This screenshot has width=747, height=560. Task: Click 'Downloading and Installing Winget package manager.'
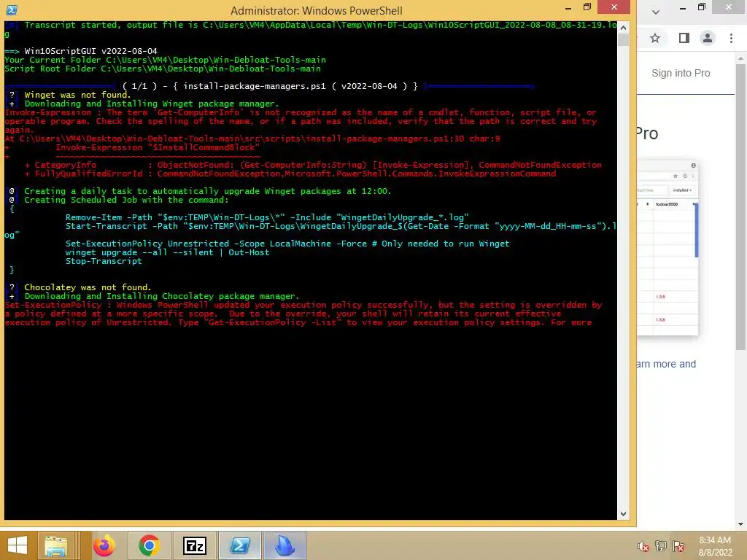152,104
